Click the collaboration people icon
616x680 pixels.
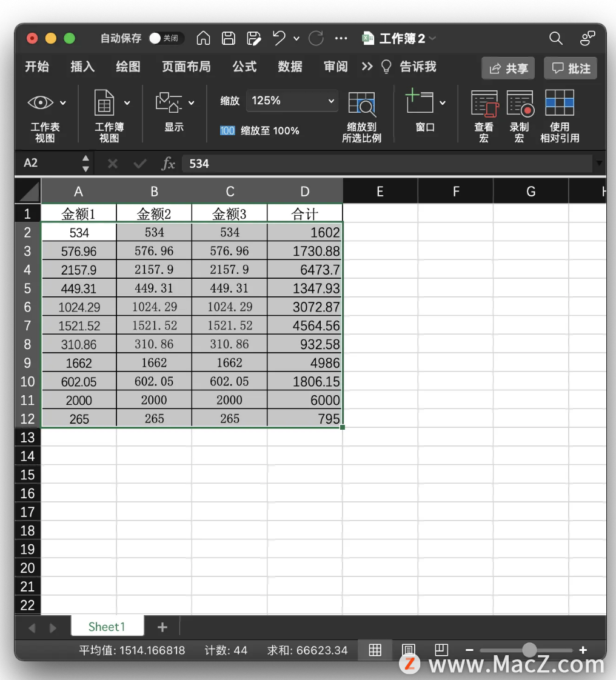pyautogui.click(x=588, y=39)
